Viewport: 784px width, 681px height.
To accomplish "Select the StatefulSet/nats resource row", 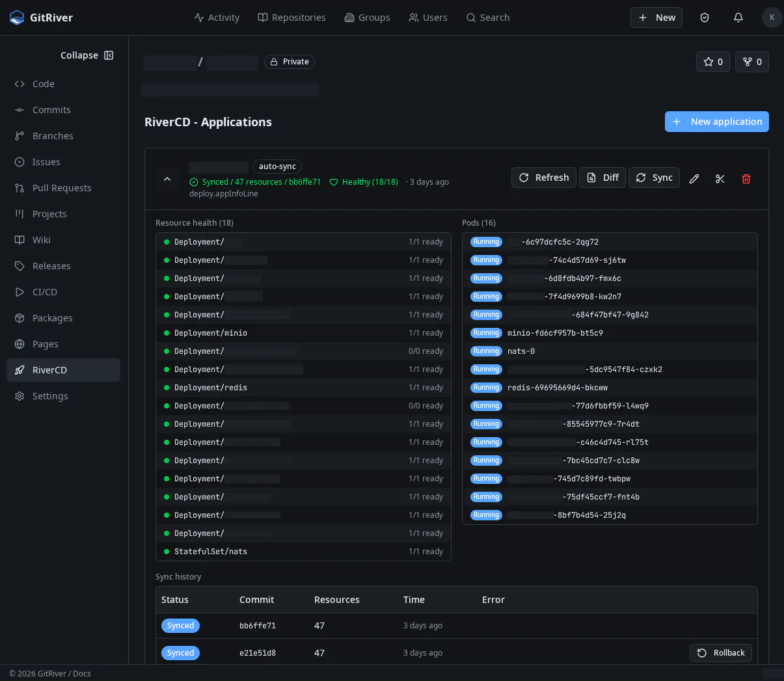I will click(303, 552).
